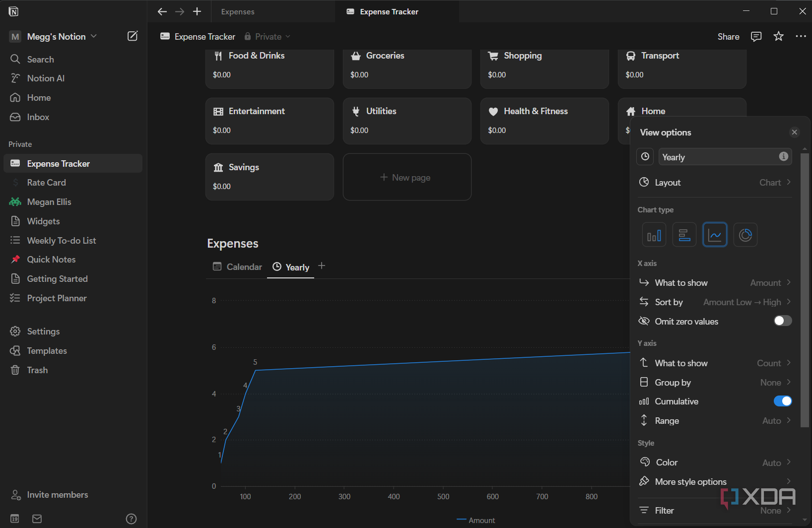The image size is (812, 528).
Task: Open Inbox in the sidebar
Action: click(x=73, y=117)
